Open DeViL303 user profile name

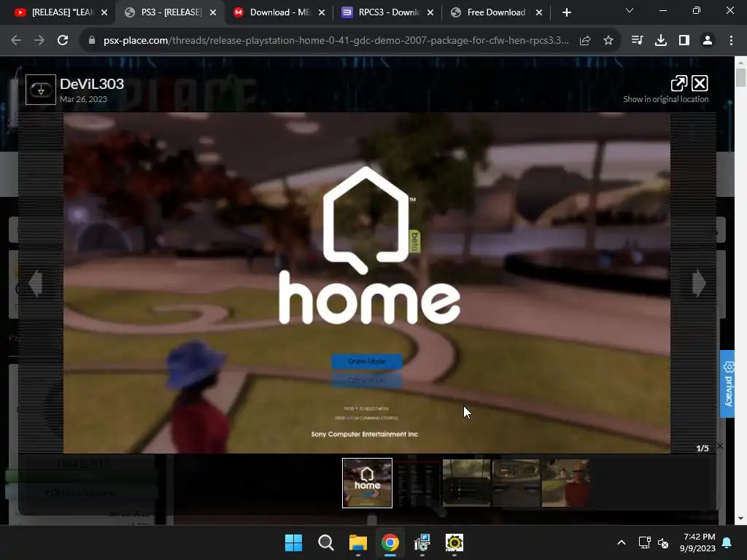click(x=92, y=84)
